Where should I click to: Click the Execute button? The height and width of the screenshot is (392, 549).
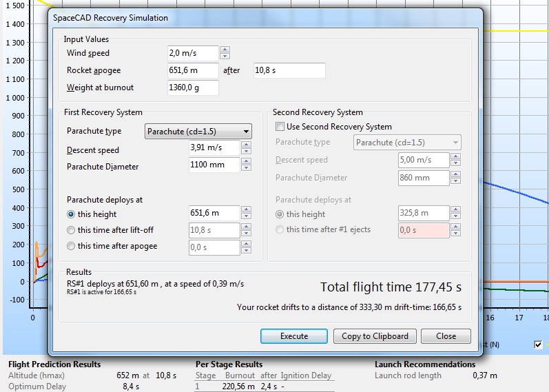click(x=294, y=336)
